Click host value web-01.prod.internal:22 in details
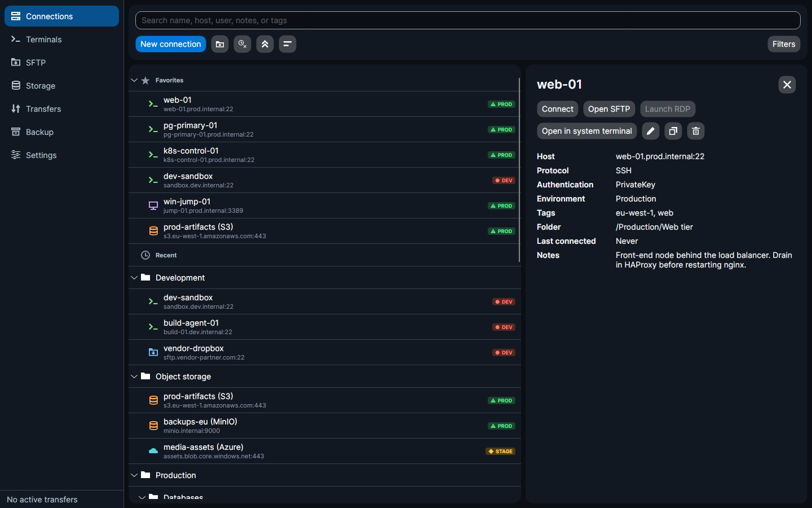Viewport: 812px width, 508px height. (660, 156)
